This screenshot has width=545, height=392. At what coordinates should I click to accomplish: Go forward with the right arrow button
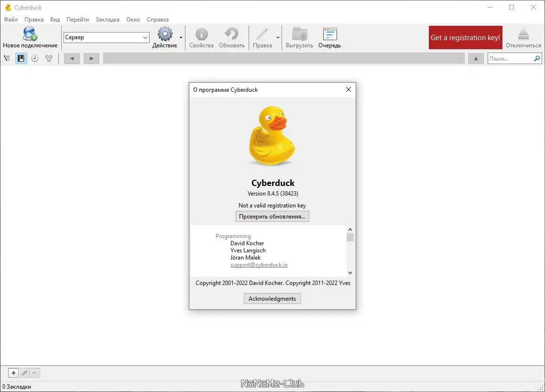pos(91,58)
